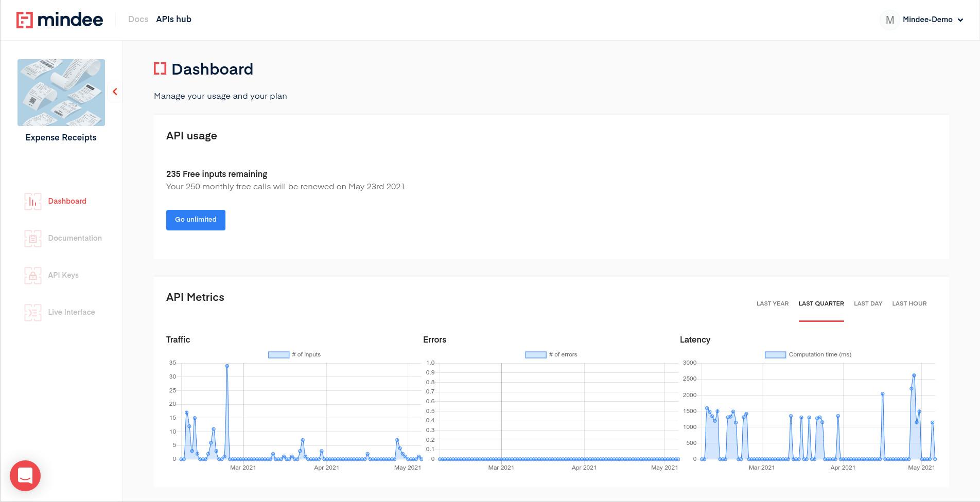
Task: Click the 'API Metrics' heading
Action: 195,297
